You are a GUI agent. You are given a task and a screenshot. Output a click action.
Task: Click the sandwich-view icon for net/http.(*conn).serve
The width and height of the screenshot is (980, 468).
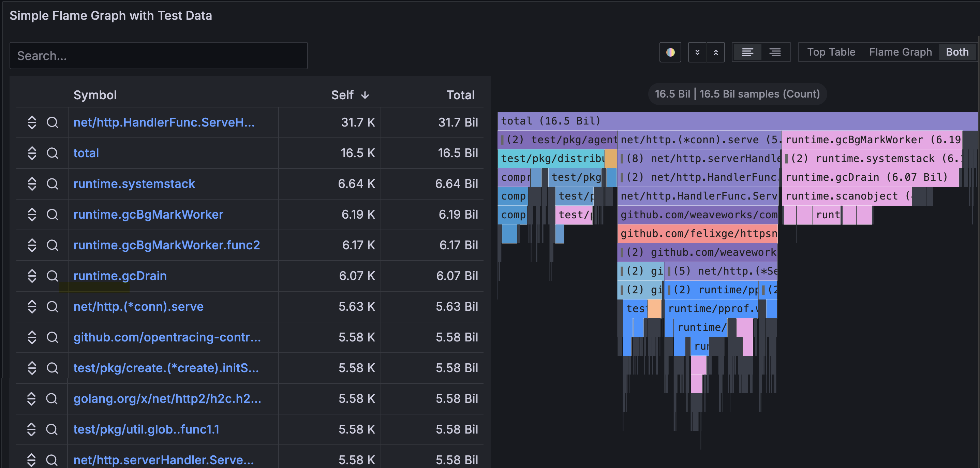tap(32, 306)
